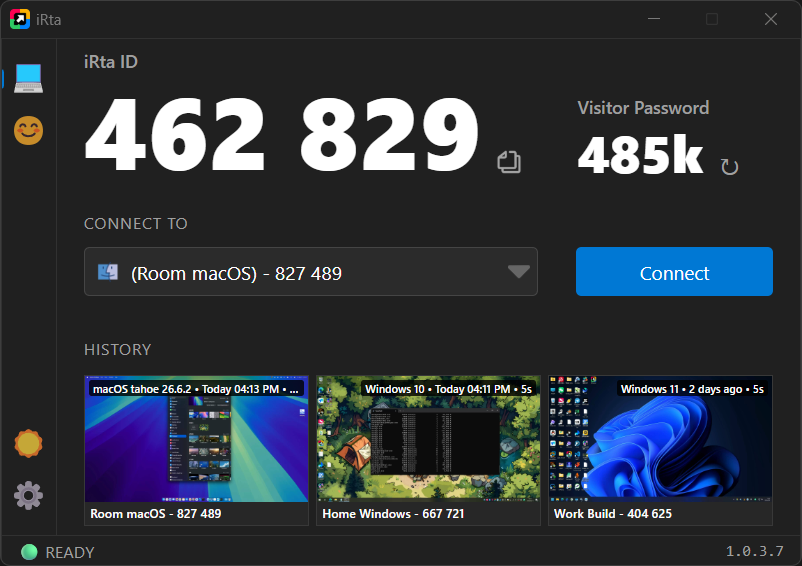Click the visitor password 485k

640,155
